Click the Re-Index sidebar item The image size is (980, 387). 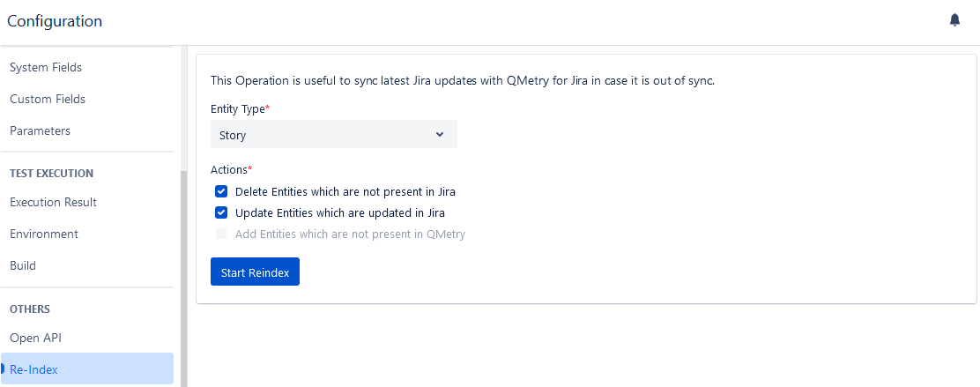[33, 369]
